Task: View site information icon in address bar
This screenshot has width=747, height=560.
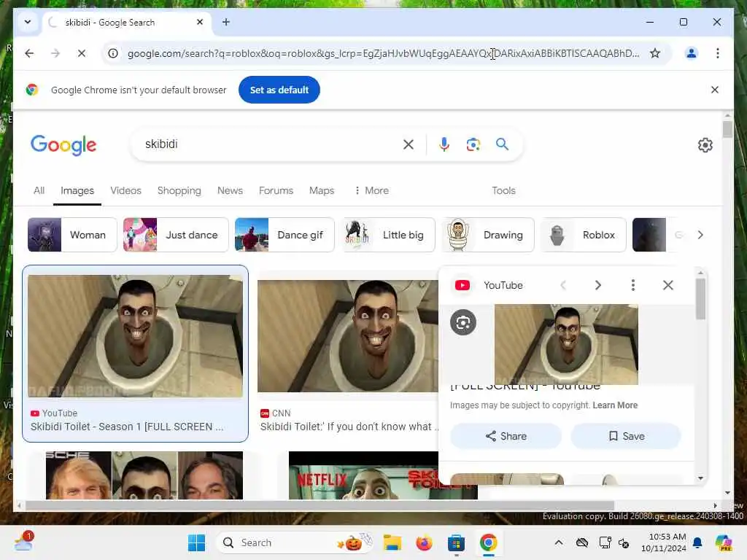Action: click(113, 53)
